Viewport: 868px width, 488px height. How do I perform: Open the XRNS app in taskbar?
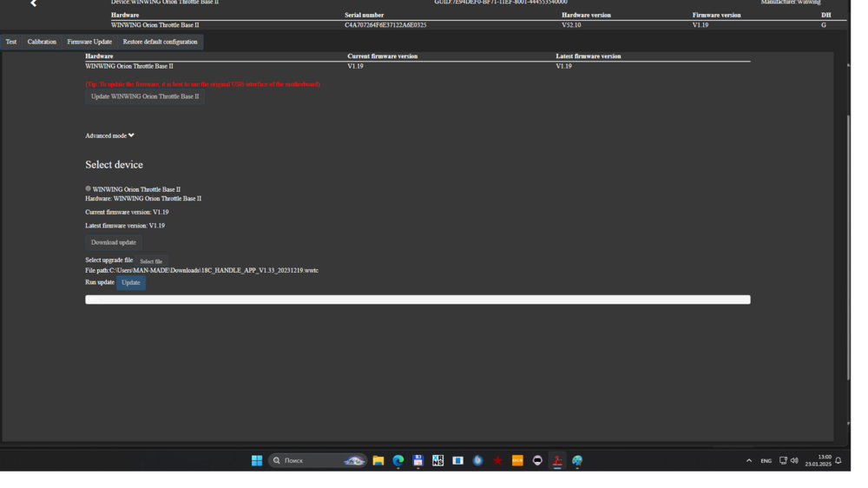[437, 461]
